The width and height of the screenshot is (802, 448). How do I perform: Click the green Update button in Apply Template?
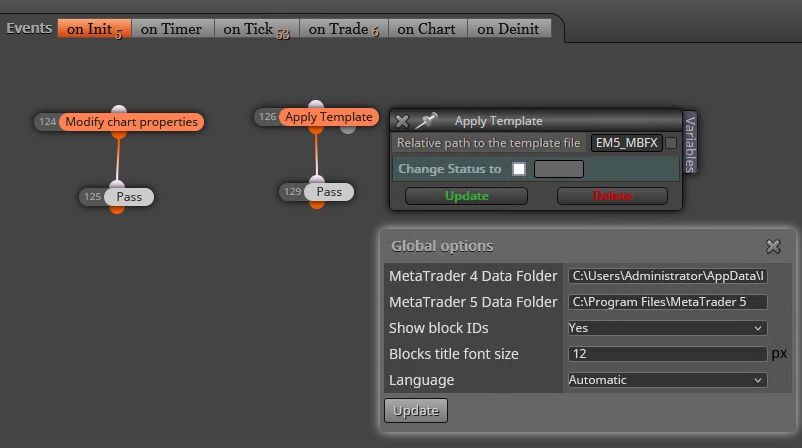[466, 196]
